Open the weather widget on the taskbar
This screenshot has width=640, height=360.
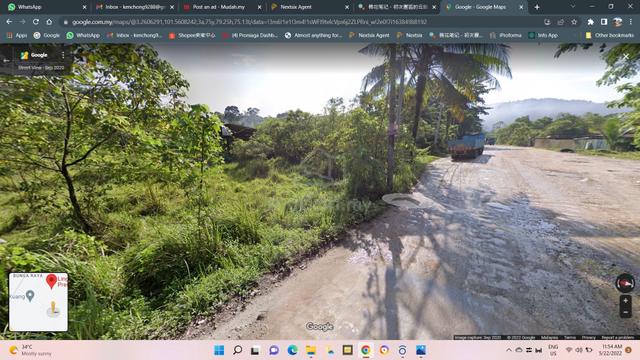[x=30, y=350]
